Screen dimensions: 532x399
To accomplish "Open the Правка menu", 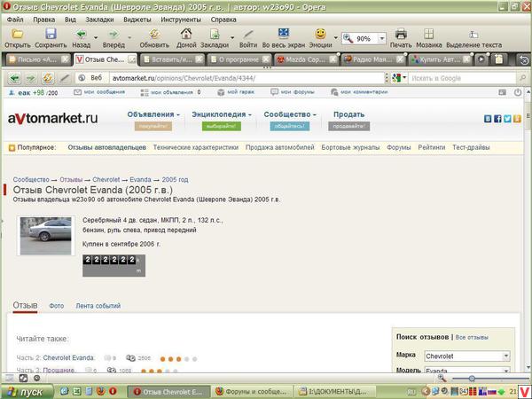I will point(44,20).
